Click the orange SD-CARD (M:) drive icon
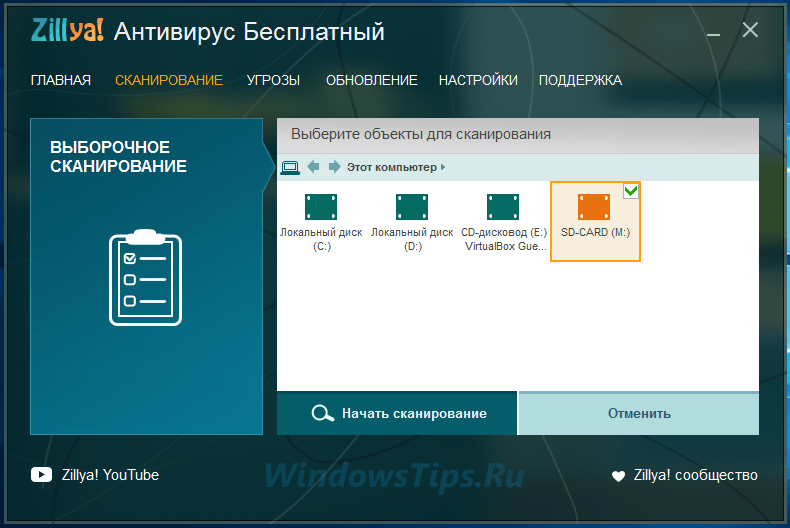 594,207
